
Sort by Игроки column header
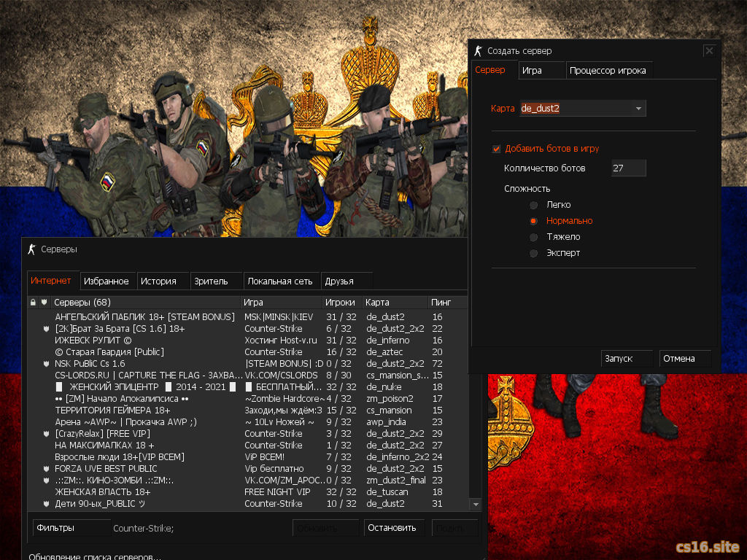click(343, 303)
